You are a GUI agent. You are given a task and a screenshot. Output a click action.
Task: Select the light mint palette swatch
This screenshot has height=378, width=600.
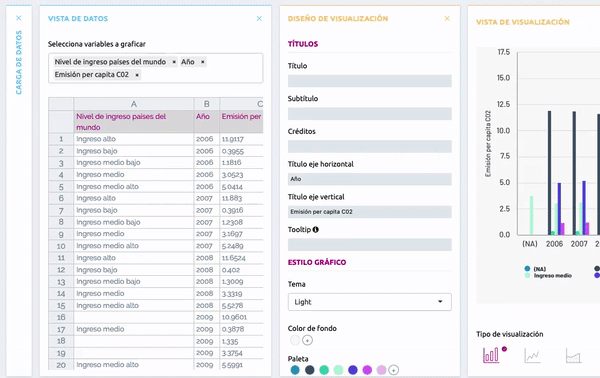click(338, 370)
